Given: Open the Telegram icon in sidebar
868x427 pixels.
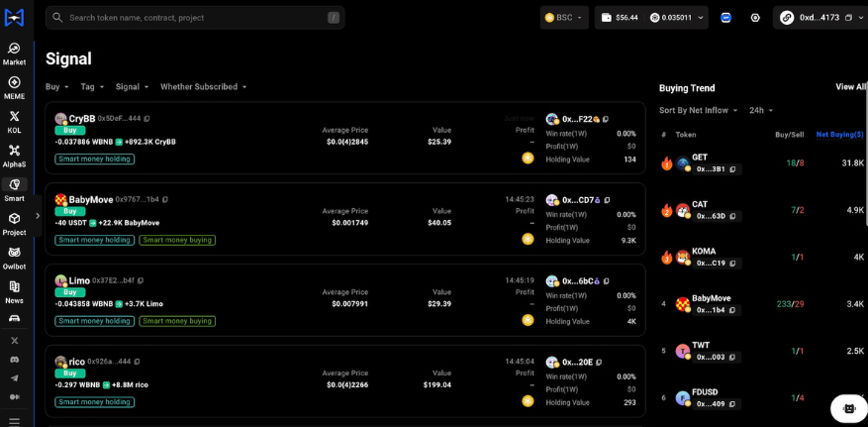Looking at the screenshot, I should pyautogui.click(x=14, y=377).
